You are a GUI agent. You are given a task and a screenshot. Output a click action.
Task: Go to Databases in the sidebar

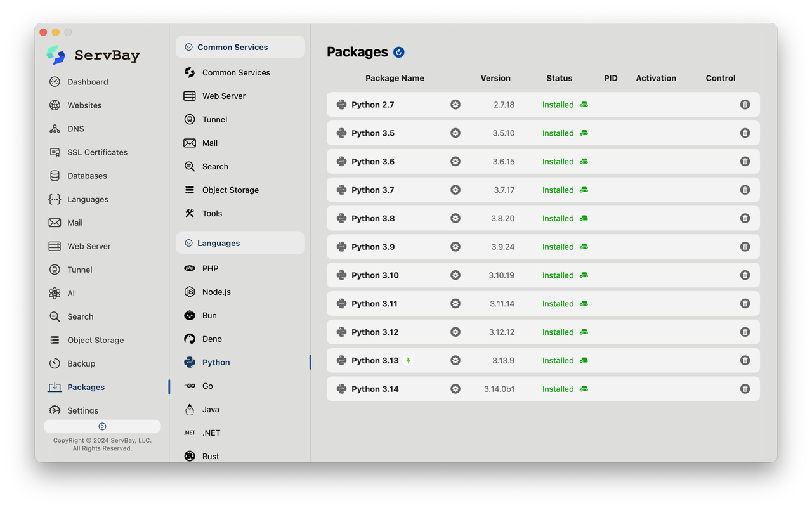(87, 176)
